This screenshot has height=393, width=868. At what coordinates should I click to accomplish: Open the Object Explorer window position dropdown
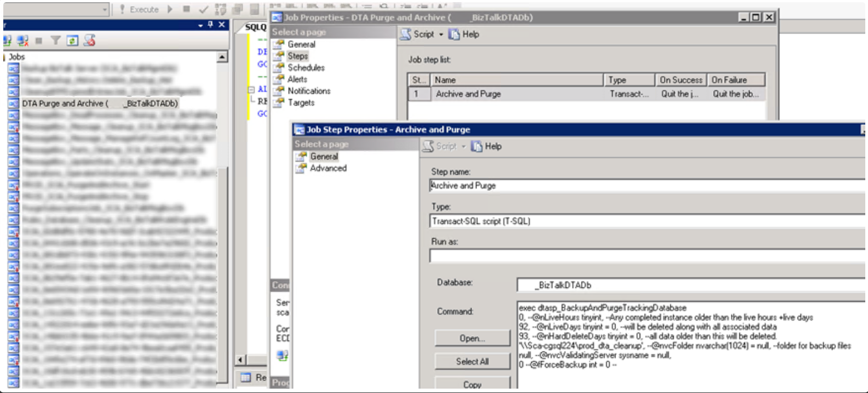tap(200, 25)
